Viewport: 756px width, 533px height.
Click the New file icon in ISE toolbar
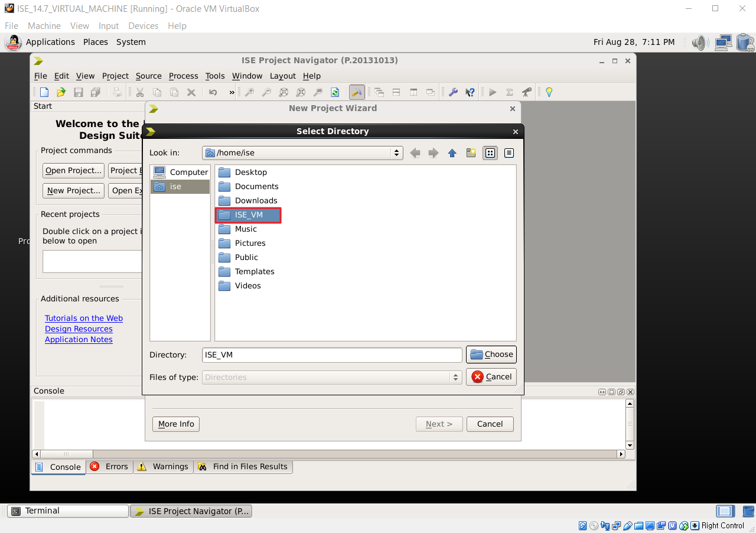[x=44, y=92]
